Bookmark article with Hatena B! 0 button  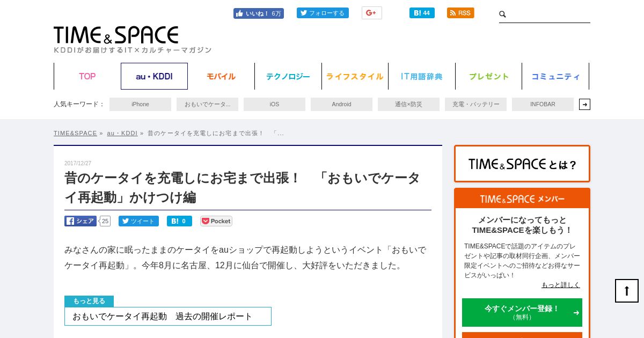click(x=179, y=221)
